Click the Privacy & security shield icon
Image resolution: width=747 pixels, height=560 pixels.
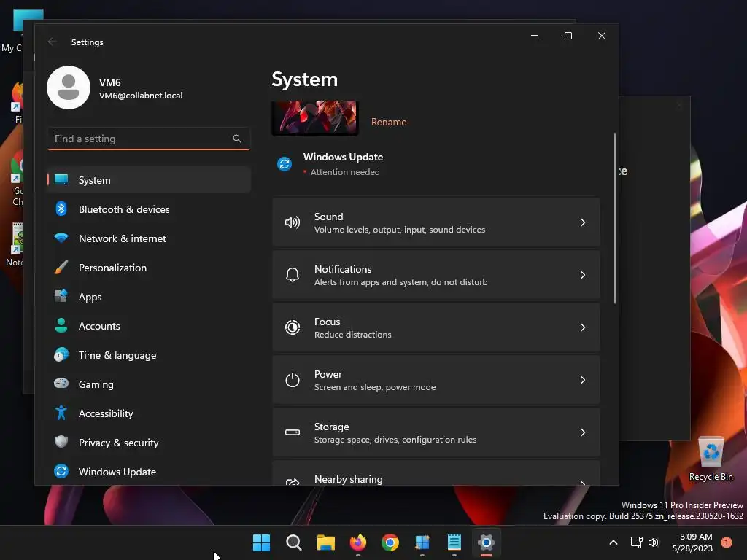pyautogui.click(x=61, y=442)
